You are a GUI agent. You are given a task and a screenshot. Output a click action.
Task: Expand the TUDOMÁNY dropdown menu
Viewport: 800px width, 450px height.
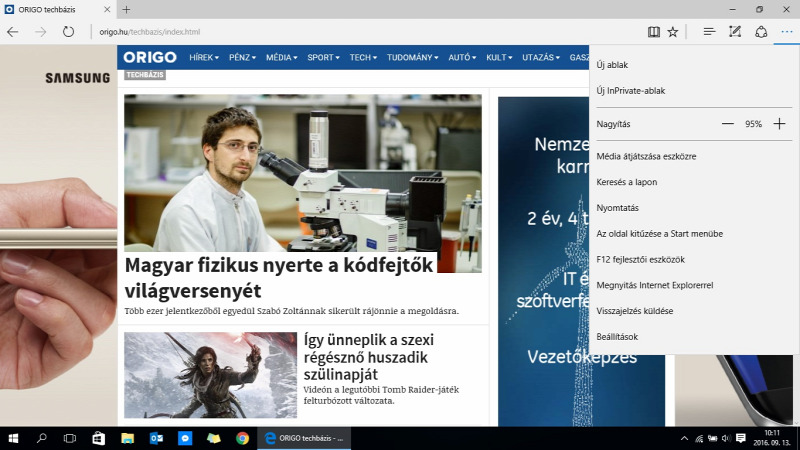pos(412,58)
